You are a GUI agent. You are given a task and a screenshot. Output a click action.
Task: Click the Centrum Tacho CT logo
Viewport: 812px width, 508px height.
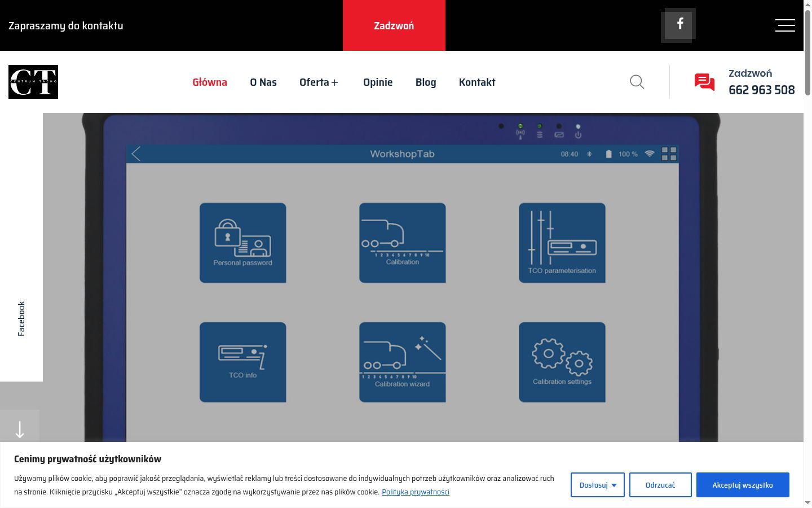pyautogui.click(x=33, y=82)
